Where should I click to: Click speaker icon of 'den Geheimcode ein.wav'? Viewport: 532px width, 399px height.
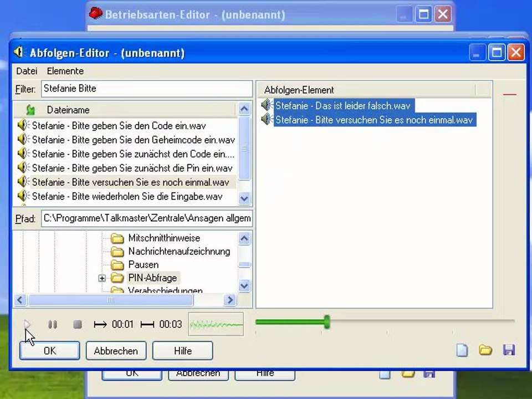[23, 140]
